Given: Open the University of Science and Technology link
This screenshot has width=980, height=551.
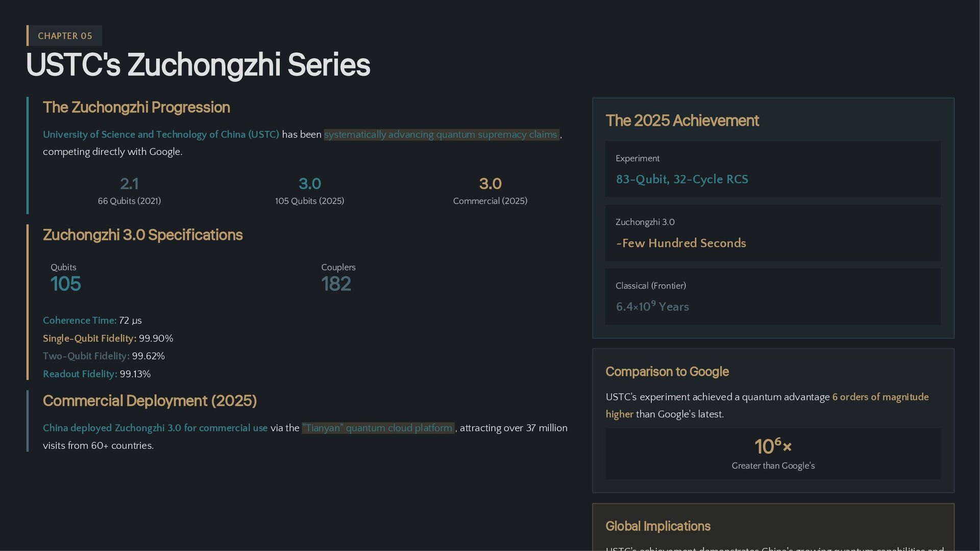Looking at the screenshot, I should pyautogui.click(x=161, y=134).
